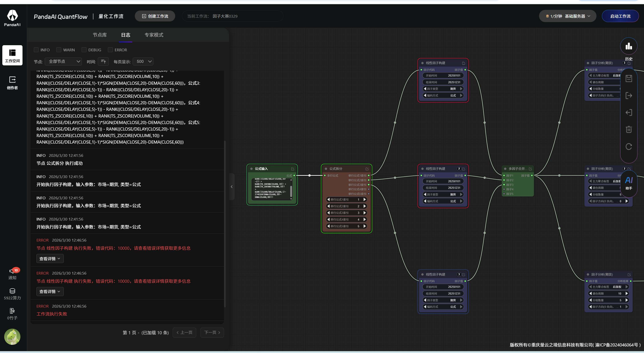
Task: Collapse the left log panel handle
Action: 232,187
